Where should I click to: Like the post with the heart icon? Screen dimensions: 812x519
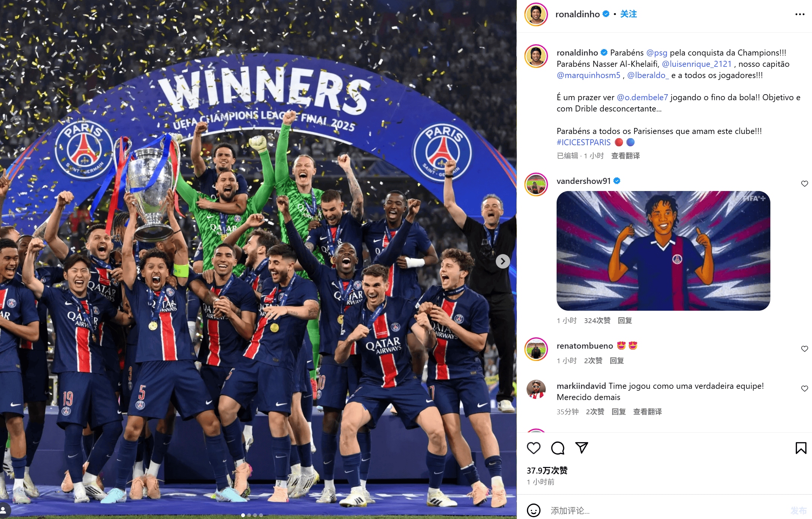pyautogui.click(x=533, y=448)
